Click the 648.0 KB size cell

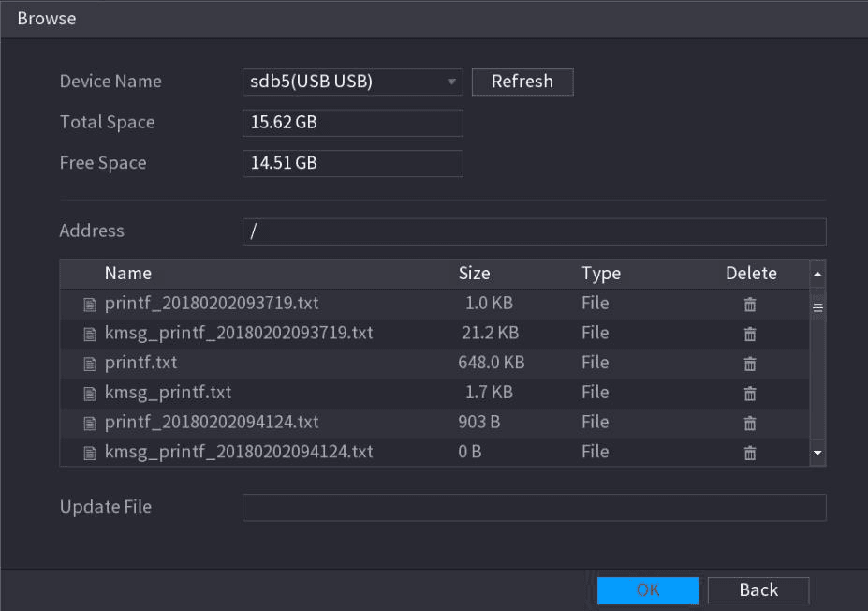[x=491, y=363]
